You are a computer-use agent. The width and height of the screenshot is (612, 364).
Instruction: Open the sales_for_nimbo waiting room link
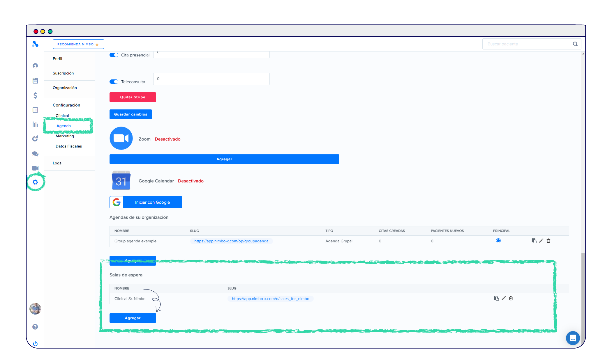coord(270,299)
